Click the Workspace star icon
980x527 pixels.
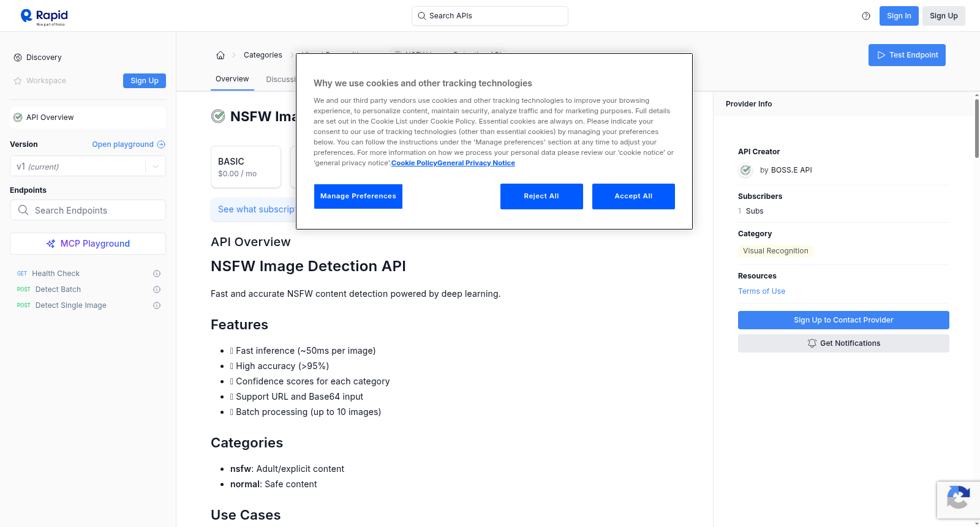18,81
